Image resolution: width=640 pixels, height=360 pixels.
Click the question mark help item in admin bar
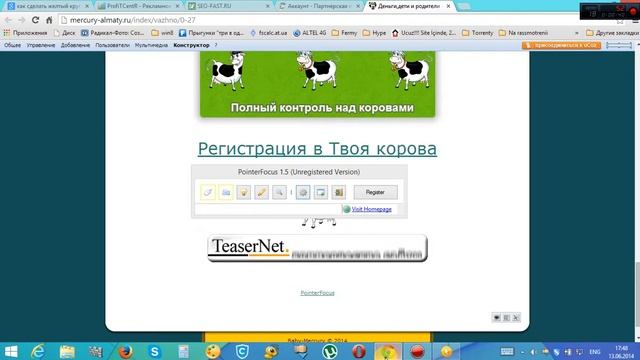[216, 45]
